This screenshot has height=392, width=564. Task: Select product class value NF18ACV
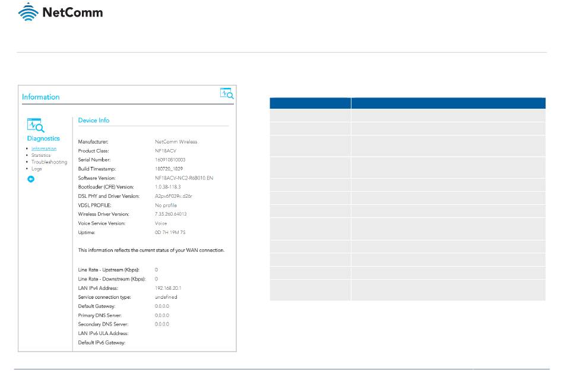pos(166,151)
